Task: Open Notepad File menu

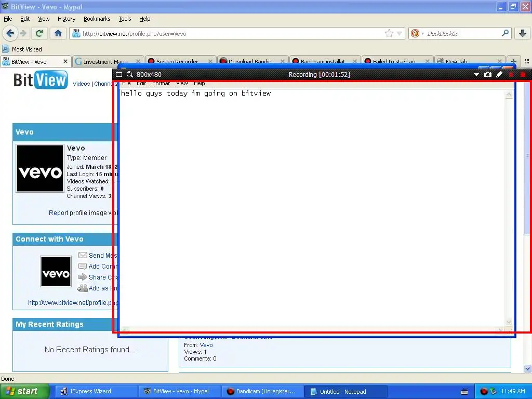Action: click(126, 84)
